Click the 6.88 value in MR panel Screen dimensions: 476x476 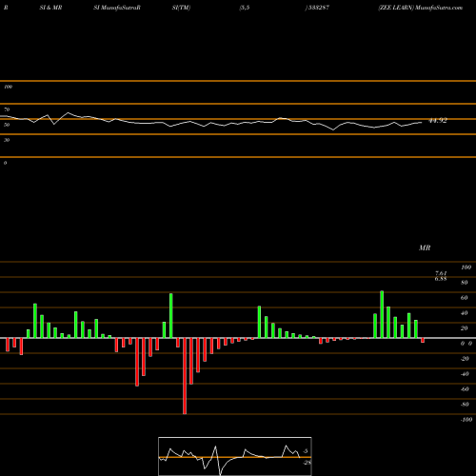tap(441, 279)
